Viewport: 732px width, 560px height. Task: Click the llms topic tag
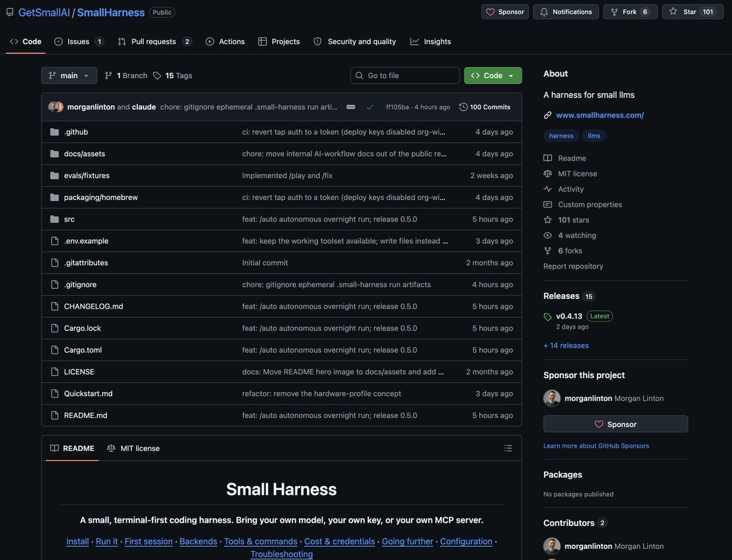coord(594,136)
